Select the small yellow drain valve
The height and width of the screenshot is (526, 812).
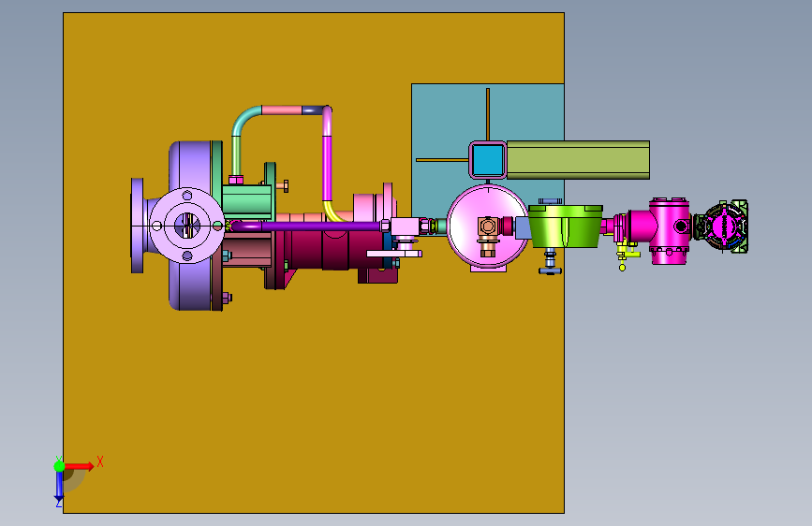click(625, 254)
